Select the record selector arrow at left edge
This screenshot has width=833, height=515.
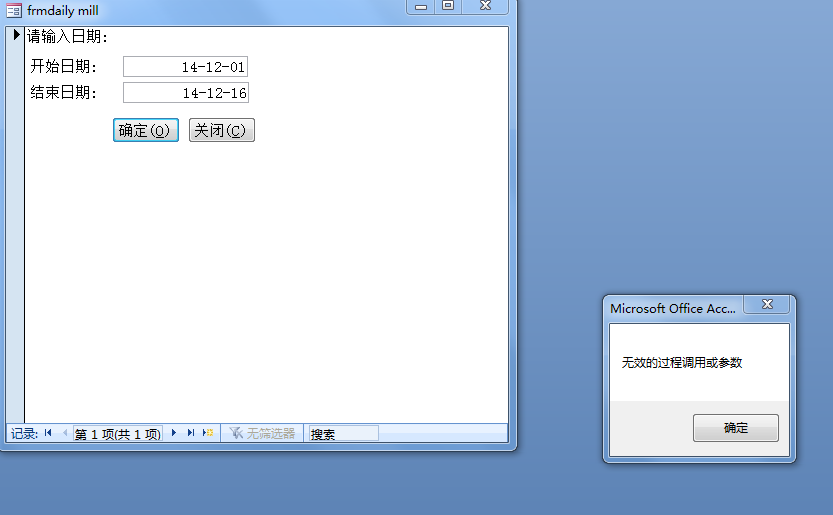click(x=16, y=35)
